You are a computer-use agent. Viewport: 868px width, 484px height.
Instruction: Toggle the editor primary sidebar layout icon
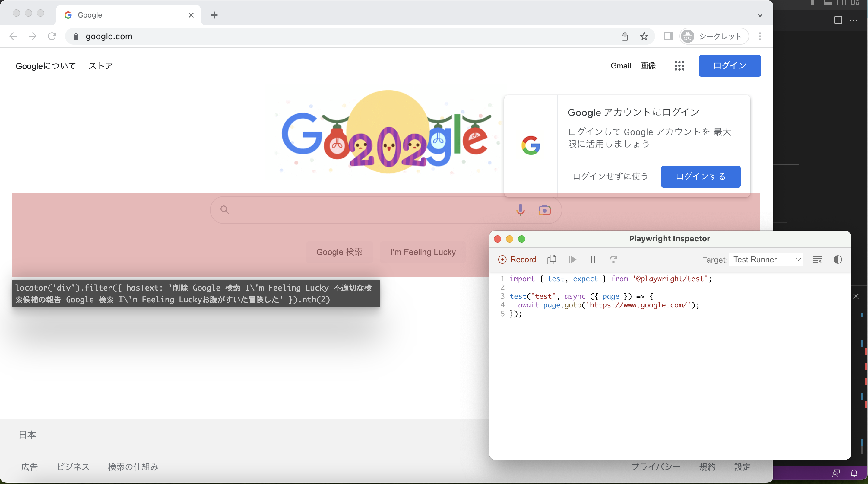[815, 3]
